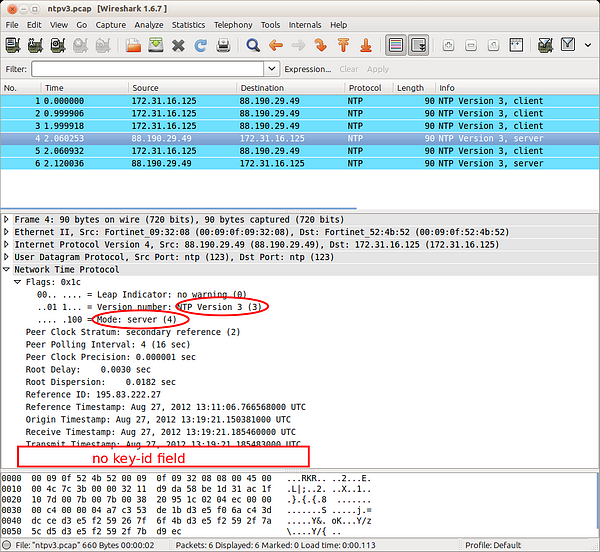Open the filter history dropdown arrow
600x552 pixels.
272,69
